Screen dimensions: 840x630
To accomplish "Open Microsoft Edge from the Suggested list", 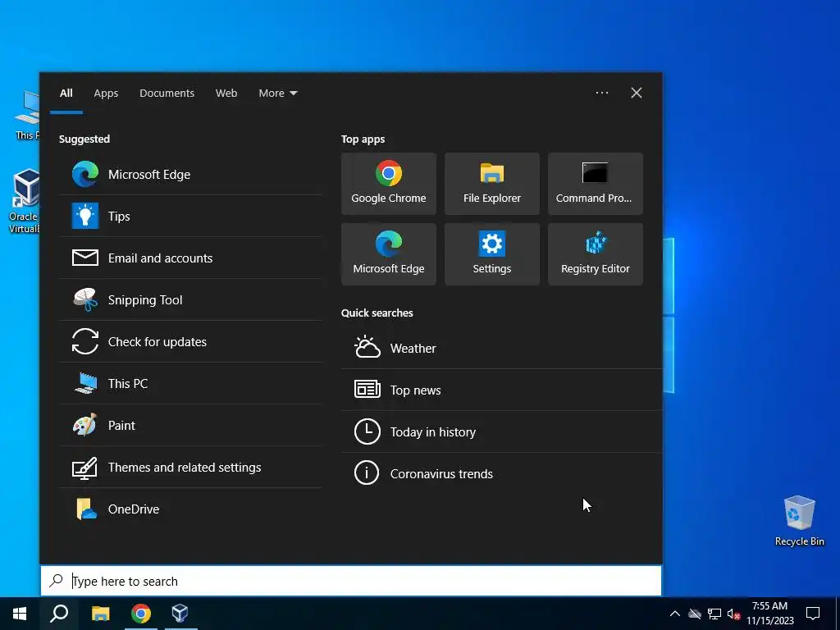I will click(190, 174).
